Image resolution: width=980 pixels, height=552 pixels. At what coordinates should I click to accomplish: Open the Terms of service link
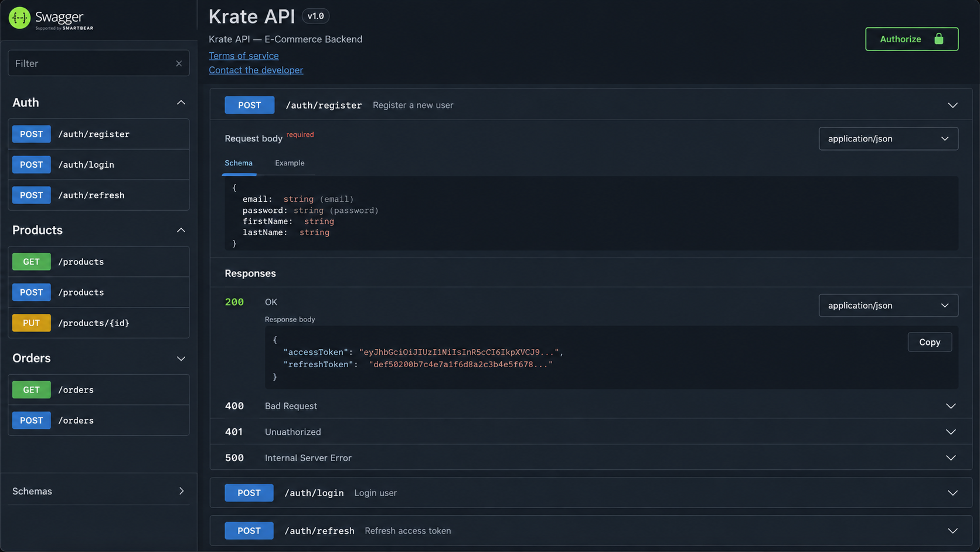[244, 56]
